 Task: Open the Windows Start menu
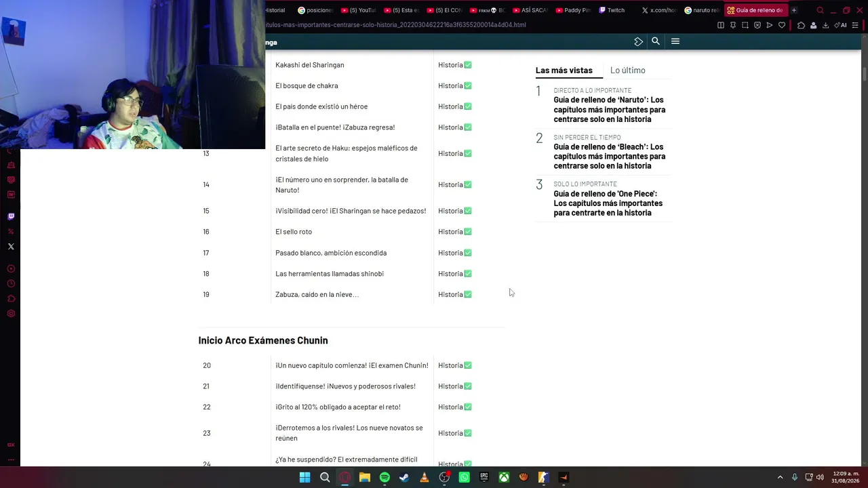[305, 477]
